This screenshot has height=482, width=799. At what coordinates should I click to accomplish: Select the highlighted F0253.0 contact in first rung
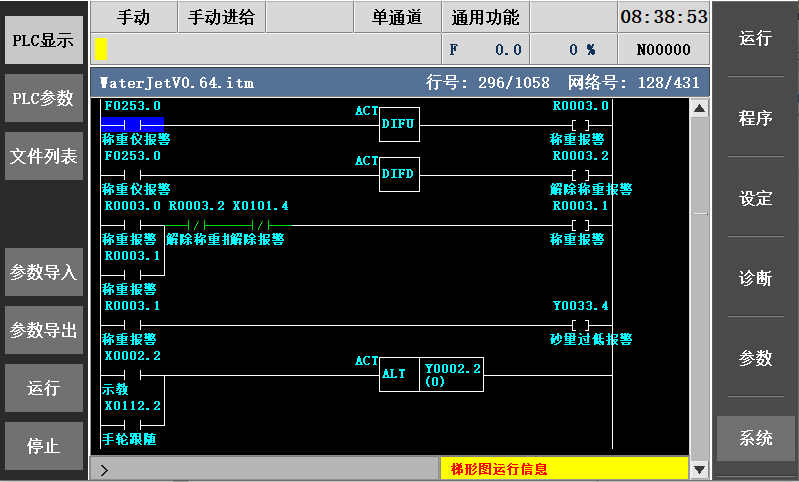132,123
